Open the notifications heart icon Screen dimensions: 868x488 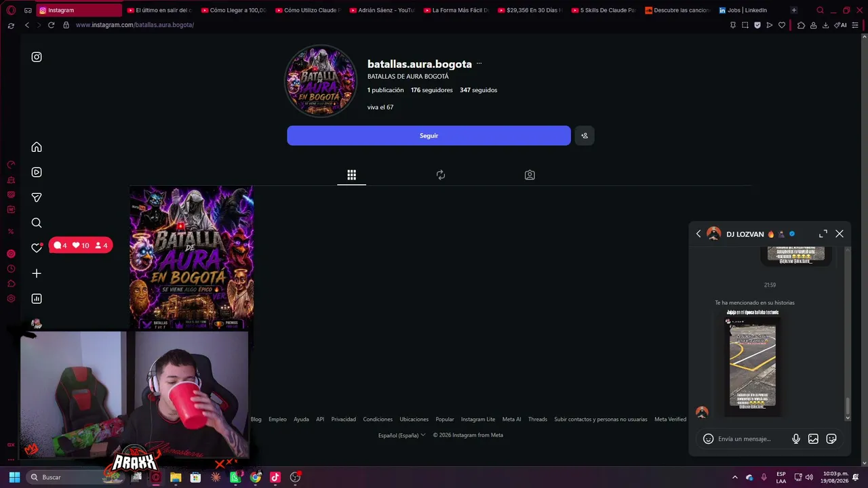point(37,248)
